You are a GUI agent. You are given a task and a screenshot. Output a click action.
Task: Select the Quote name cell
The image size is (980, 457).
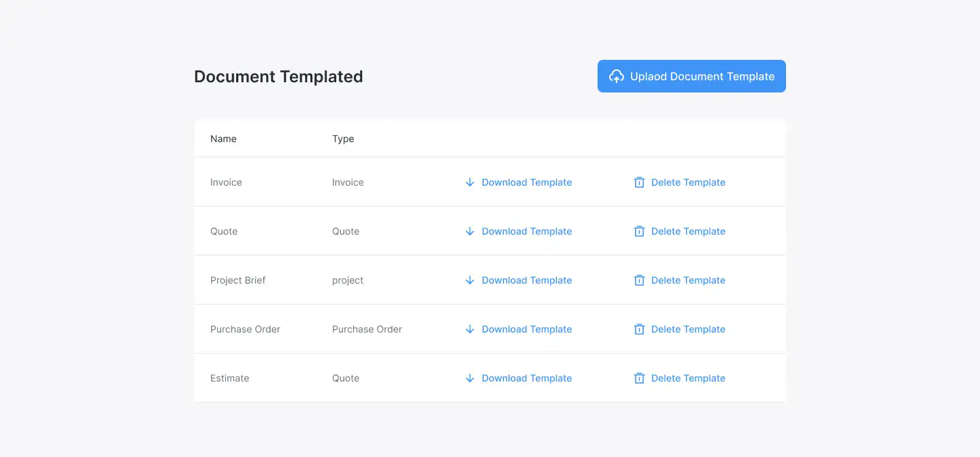click(224, 231)
